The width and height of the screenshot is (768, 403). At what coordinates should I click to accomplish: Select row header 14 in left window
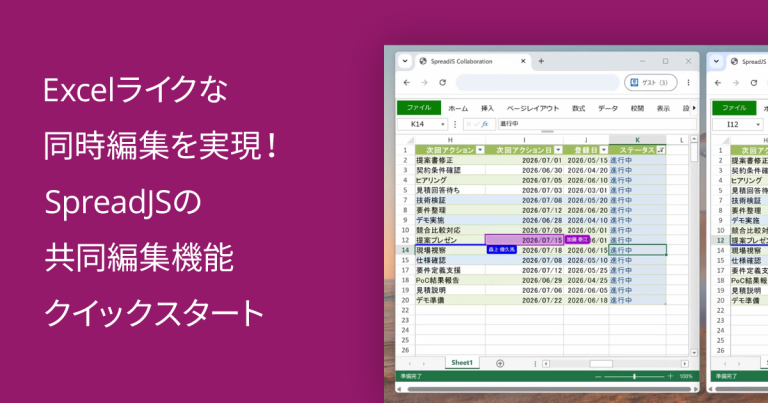click(x=405, y=250)
